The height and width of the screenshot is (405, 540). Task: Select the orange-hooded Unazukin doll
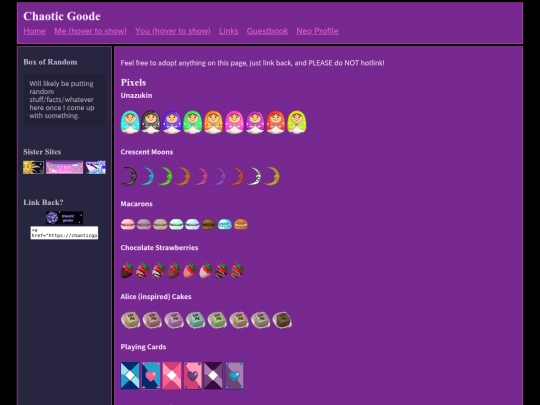pos(214,122)
